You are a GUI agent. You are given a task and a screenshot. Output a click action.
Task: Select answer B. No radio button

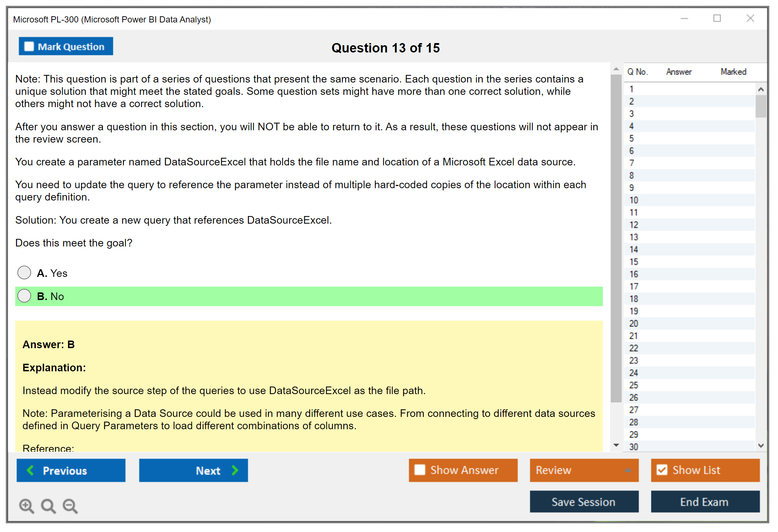[24, 296]
